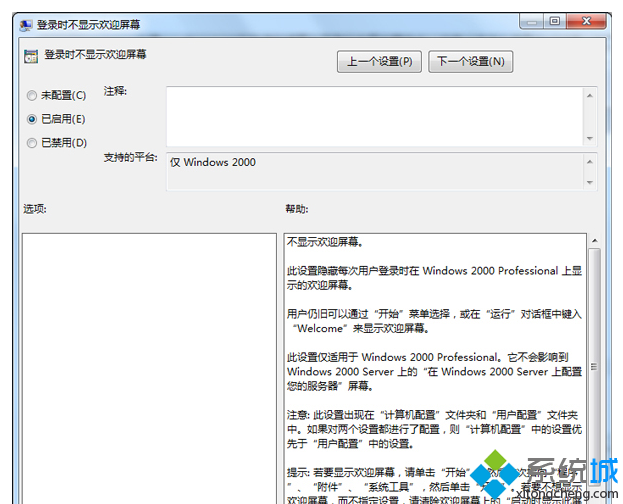Click the comment box scroll down arrow
The image size is (623, 504).
[590, 138]
